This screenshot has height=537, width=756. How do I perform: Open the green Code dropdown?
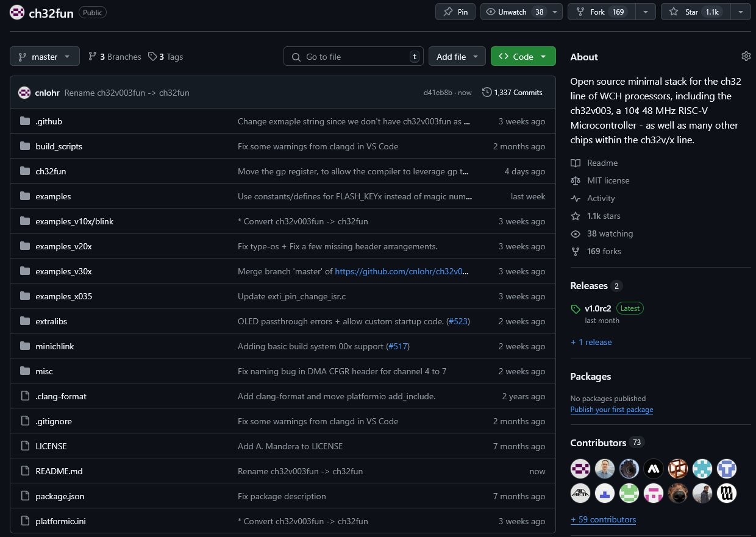523,57
